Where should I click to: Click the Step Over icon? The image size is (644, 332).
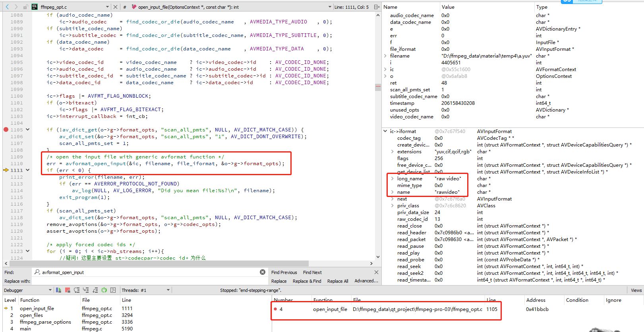77,290
